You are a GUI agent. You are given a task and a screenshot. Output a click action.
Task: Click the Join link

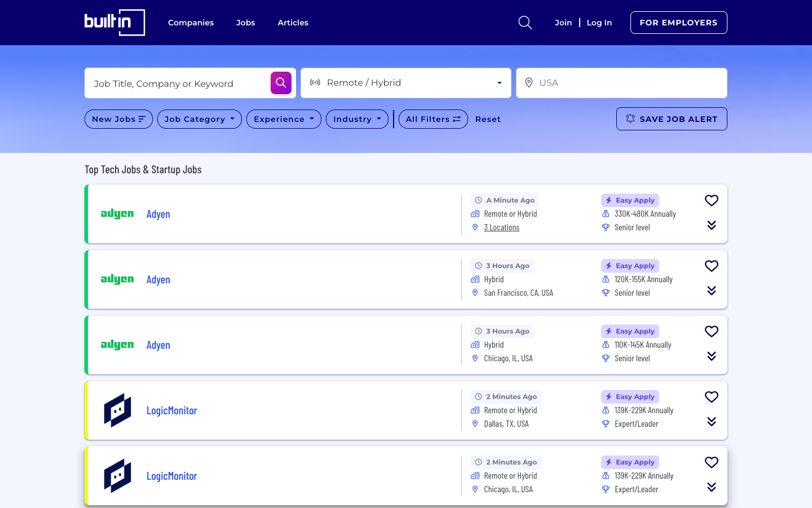tap(563, 23)
